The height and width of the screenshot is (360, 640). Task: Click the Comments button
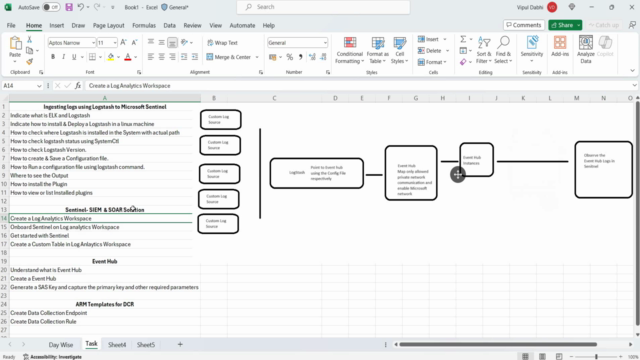point(524,25)
